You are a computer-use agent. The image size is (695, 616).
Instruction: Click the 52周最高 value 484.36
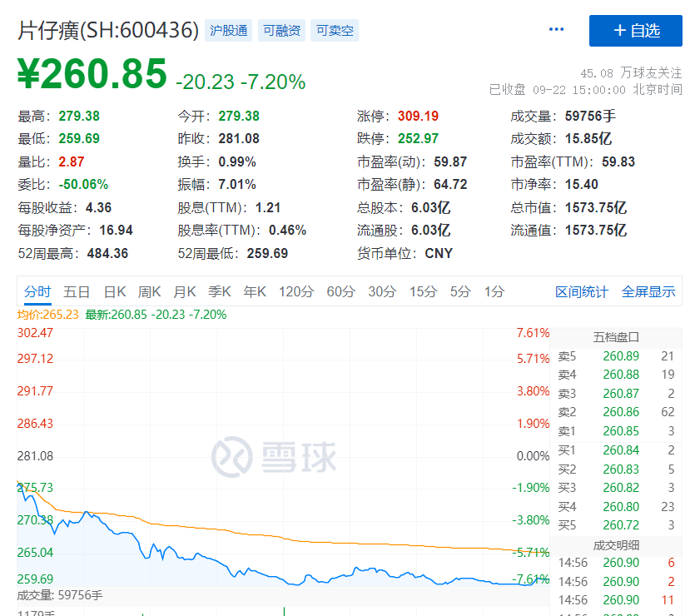pyautogui.click(x=107, y=254)
